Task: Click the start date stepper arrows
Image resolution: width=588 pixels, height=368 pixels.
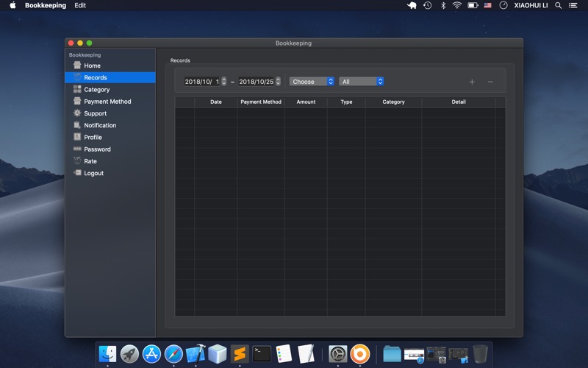Action: [224, 82]
